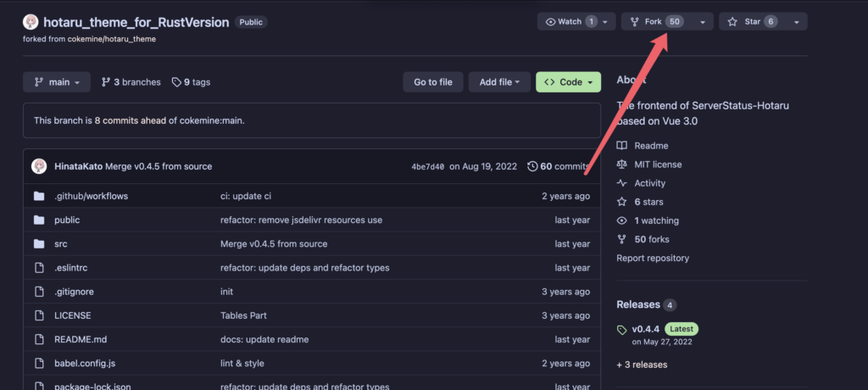Open the LICENSE file
Screen dimensions: 868x390
coord(73,315)
